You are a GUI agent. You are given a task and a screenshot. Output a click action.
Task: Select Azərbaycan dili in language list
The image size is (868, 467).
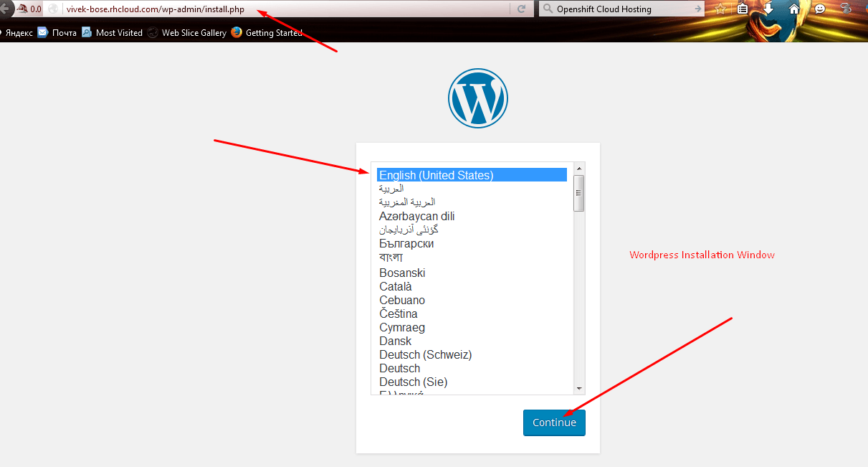[x=472, y=216]
